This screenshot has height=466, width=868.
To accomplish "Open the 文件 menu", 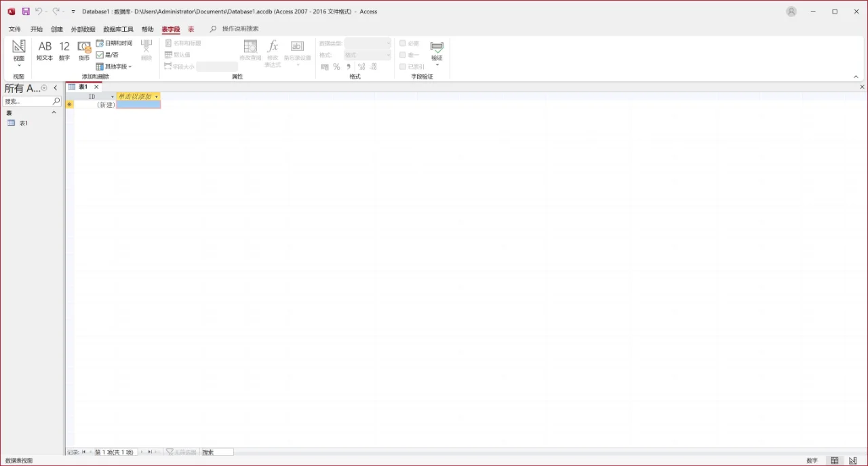I will pos(14,29).
